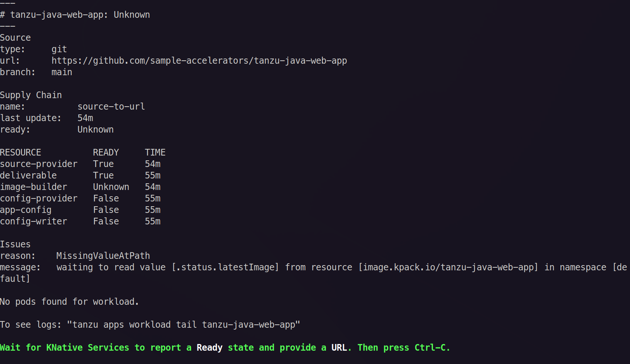
Task: Click the "False" status of config-provider
Action: [x=106, y=198]
